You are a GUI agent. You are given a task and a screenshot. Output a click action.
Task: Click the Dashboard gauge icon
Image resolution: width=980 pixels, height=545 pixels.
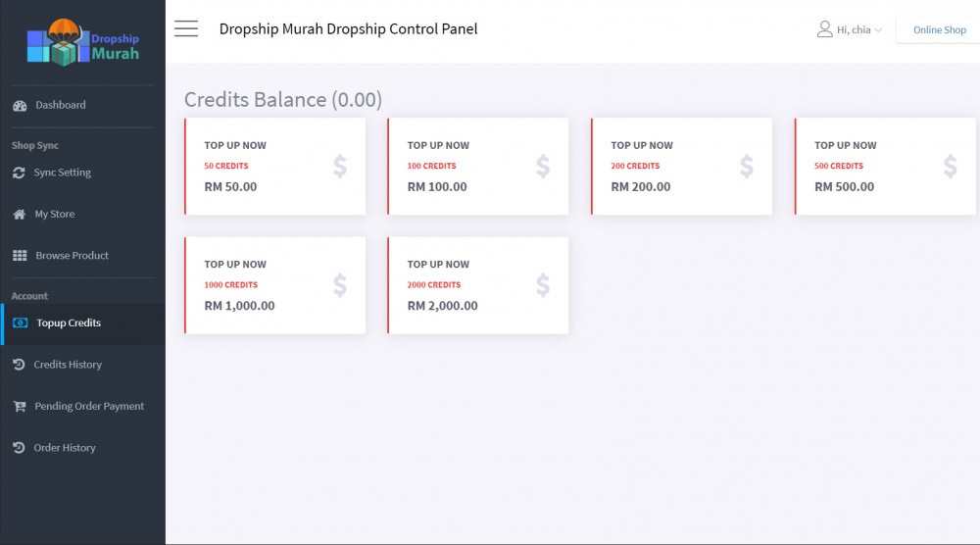[x=20, y=106]
